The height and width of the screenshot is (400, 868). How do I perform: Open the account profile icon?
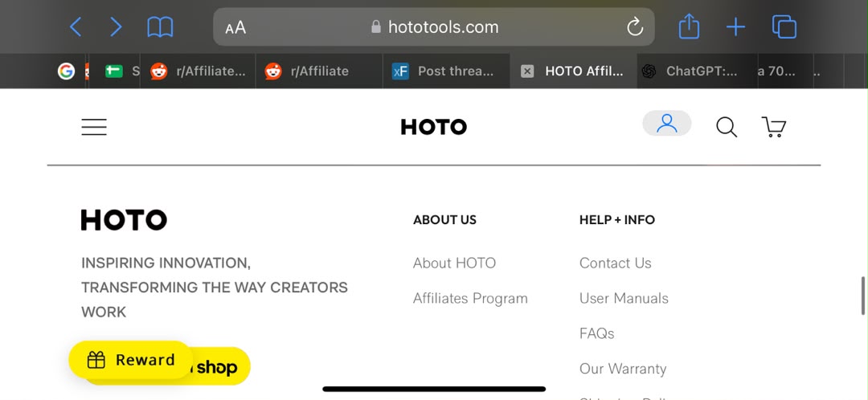coord(666,124)
